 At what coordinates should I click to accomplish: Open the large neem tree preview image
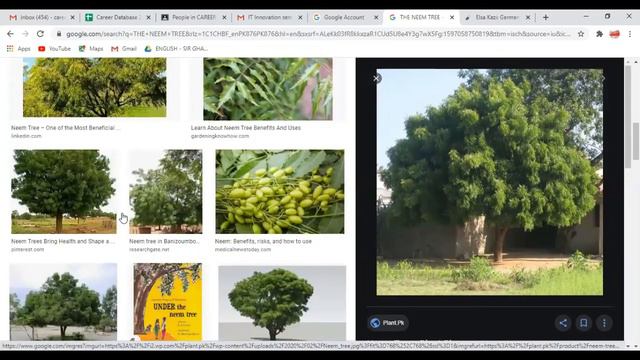click(489, 182)
